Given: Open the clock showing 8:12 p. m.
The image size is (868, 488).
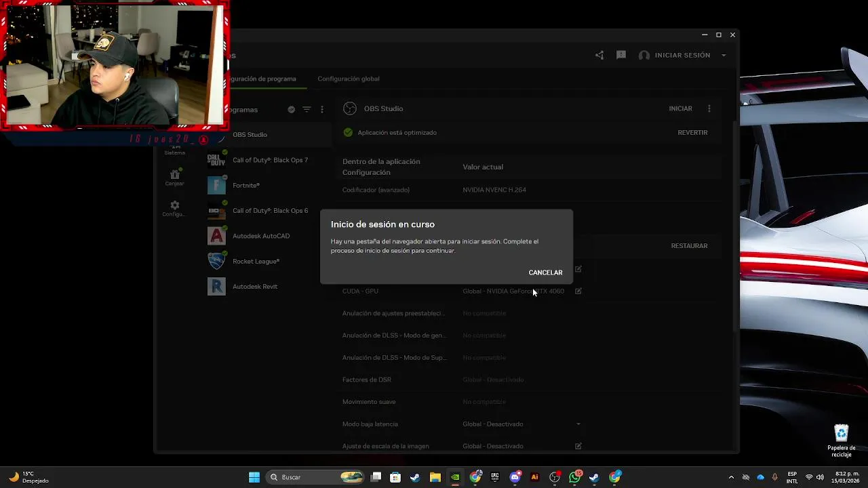Looking at the screenshot, I should point(847,477).
